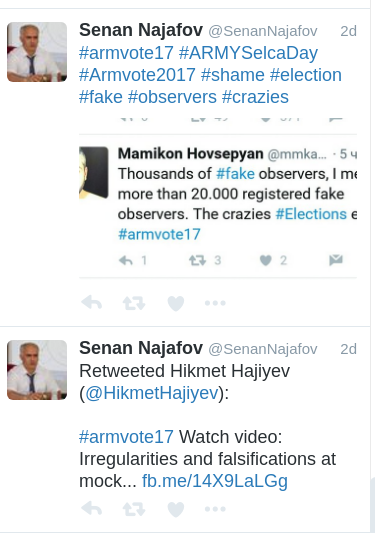Open Mamikon Hovsepyan's profile picture
Screen dimensions: 375x533
pos(93,173)
